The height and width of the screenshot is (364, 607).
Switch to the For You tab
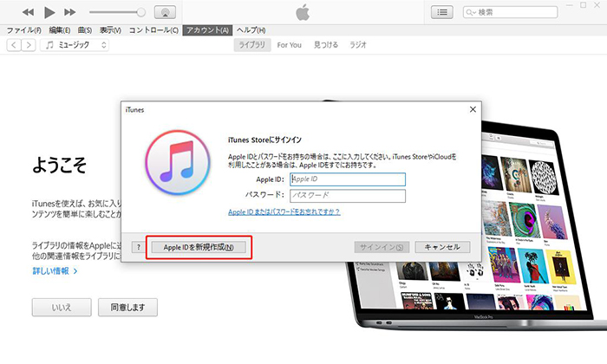click(x=289, y=45)
